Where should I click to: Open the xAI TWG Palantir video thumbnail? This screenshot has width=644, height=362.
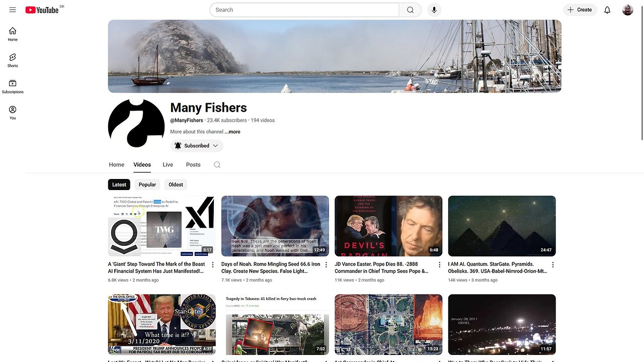(162, 226)
